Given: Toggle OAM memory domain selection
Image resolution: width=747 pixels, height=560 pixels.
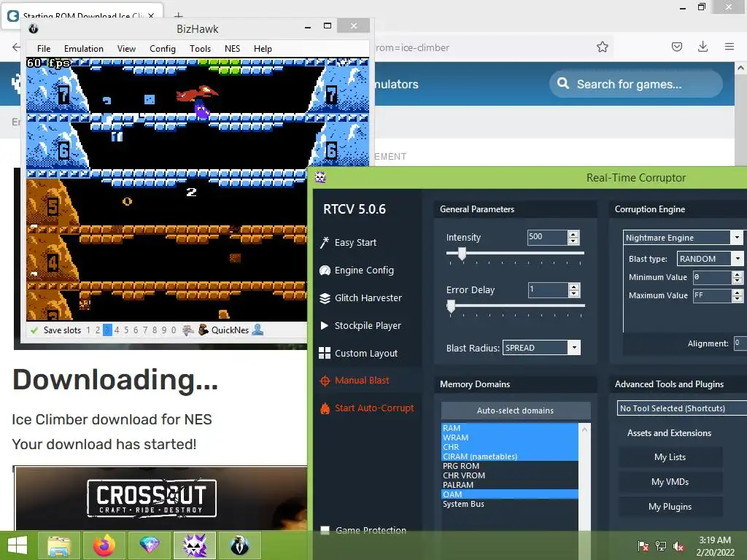Looking at the screenshot, I should (x=510, y=494).
